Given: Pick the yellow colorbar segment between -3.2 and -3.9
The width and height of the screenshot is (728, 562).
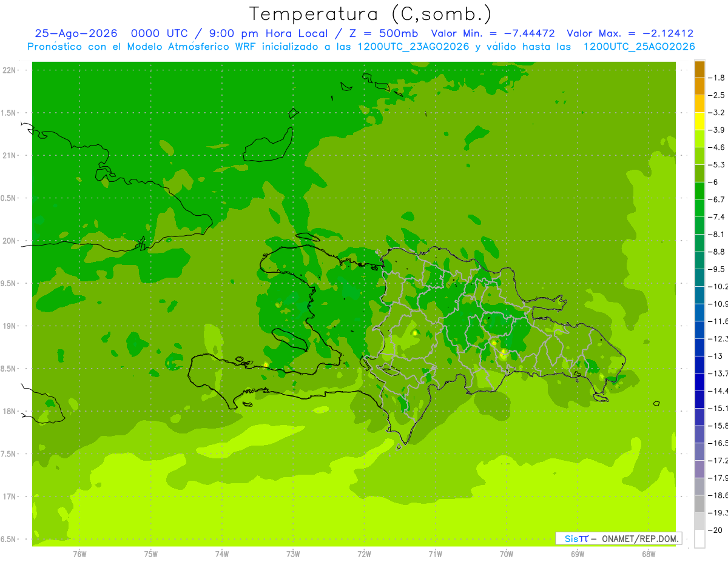Looking at the screenshot, I should click(x=699, y=121).
